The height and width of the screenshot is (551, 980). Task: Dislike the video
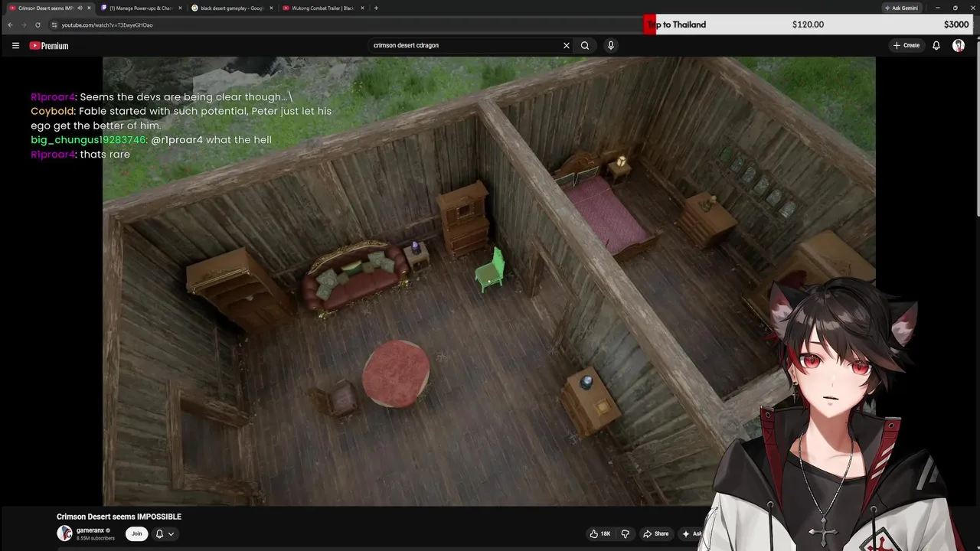626,533
